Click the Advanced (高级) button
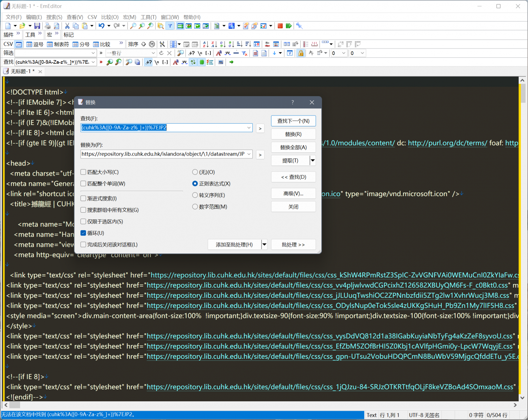528x420 pixels. (x=293, y=193)
